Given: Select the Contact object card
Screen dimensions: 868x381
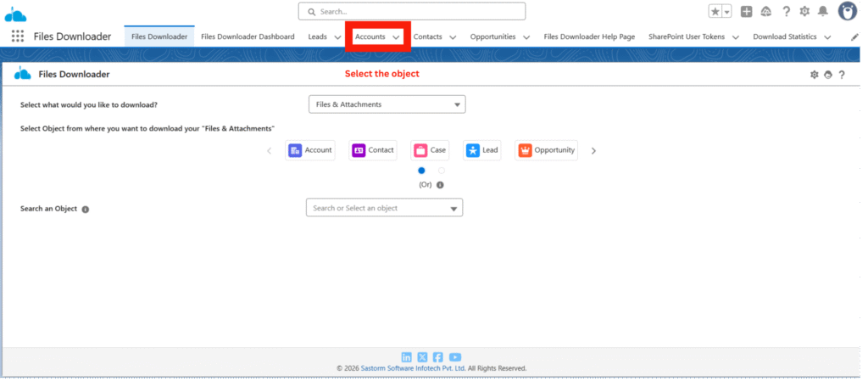Looking at the screenshot, I should coord(373,150).
